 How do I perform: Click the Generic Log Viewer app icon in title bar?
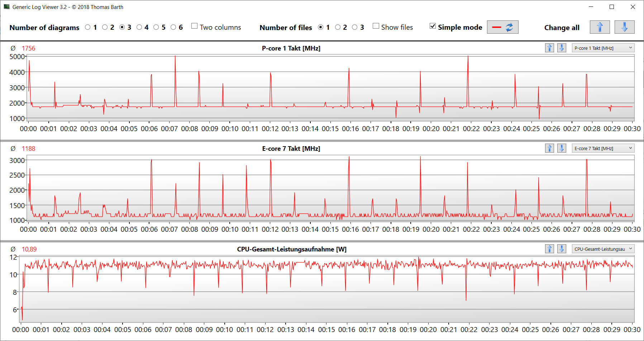click(x=6, y=7)
